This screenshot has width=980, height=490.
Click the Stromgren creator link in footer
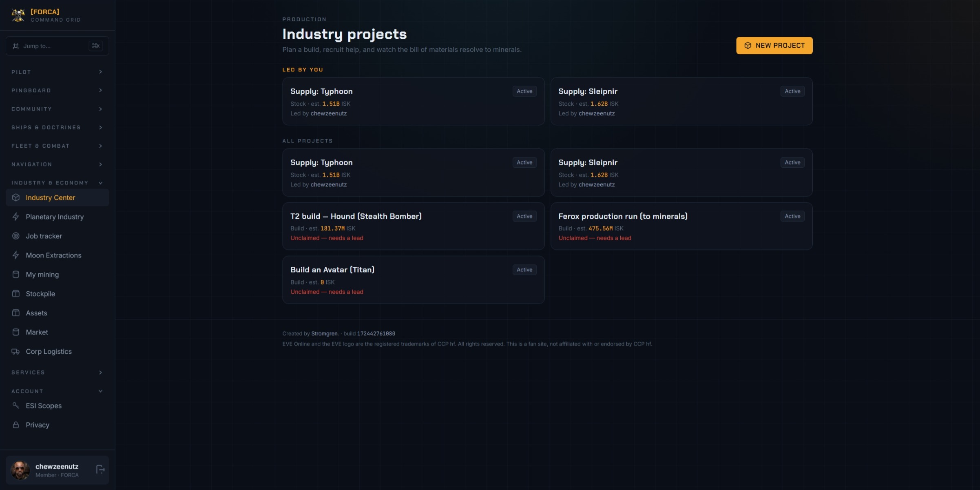pyautogui.click(x=324, y=333)
